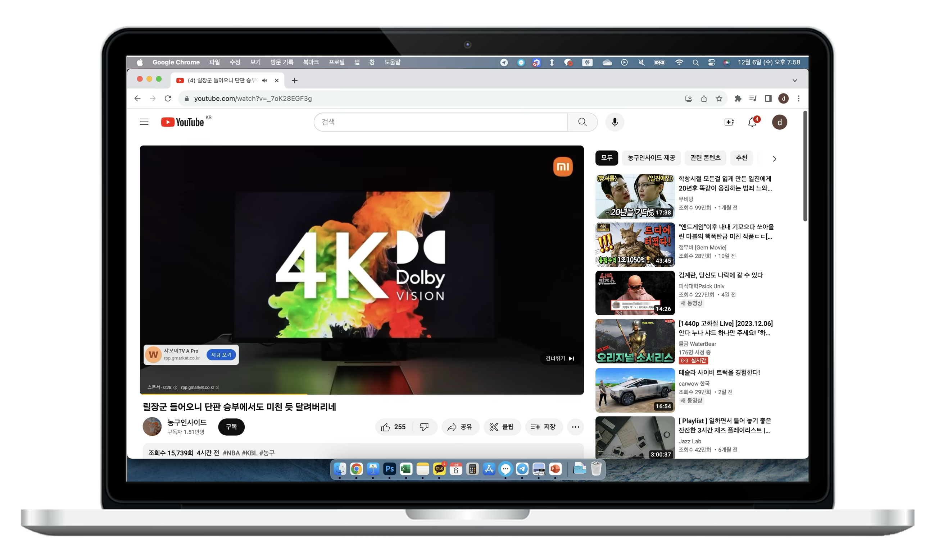The image size is (934, 560).
Task: Click the search magnifier button
Action: 582,122
